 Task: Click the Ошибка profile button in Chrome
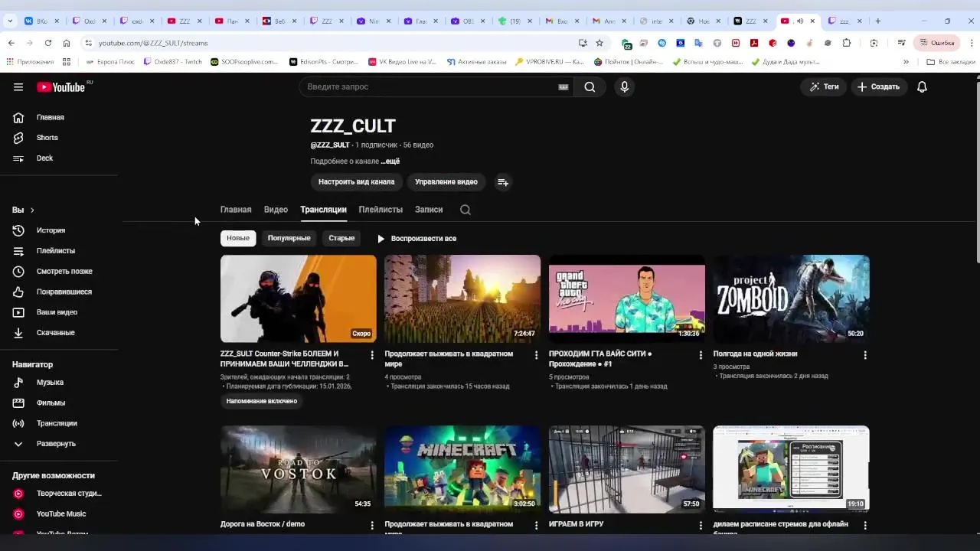pos(937,43)
